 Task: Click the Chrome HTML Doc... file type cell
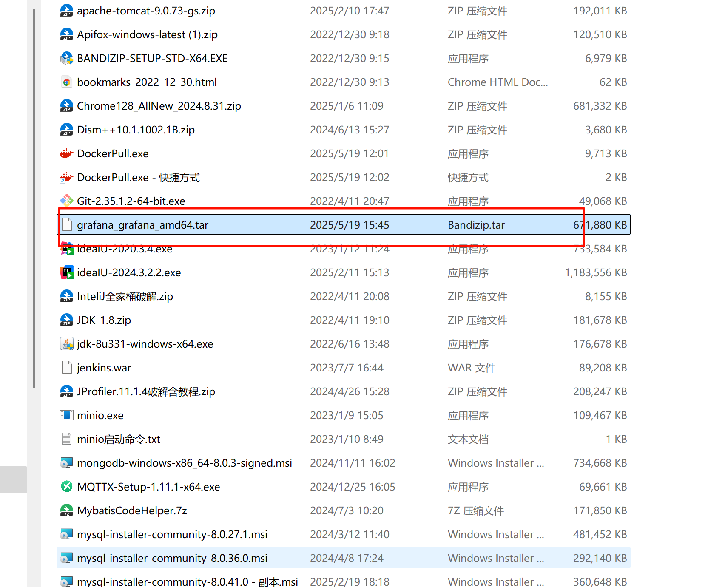coord(498,82)
